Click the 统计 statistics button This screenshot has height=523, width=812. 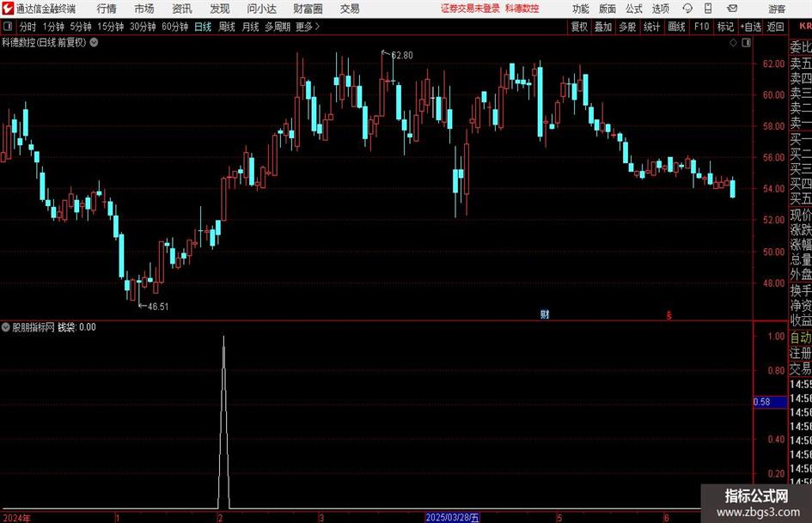coord(651,27)
